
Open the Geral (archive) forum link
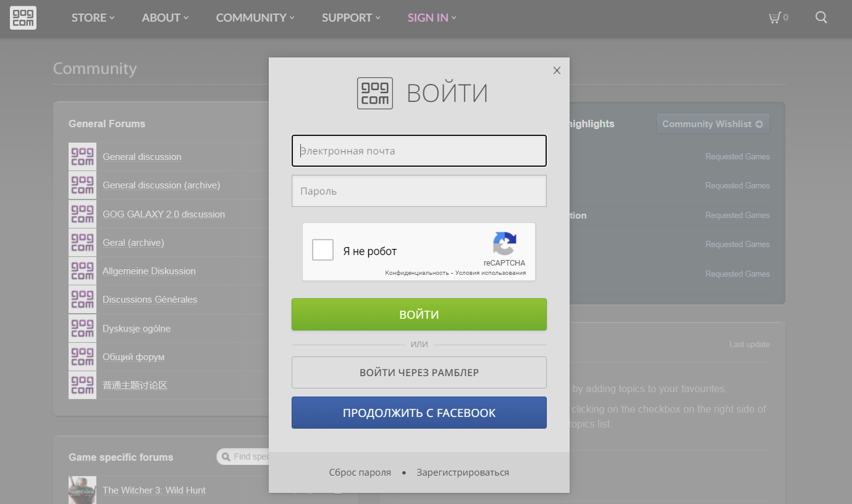tap(133, 243)
